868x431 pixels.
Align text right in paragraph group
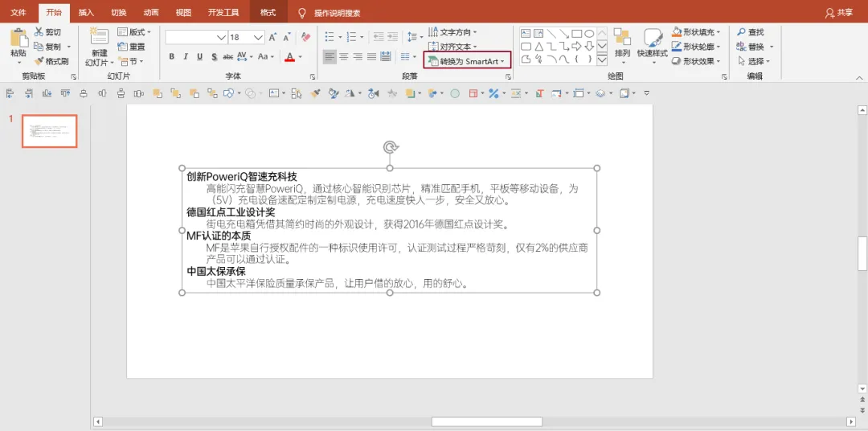[x=358, y=56]
